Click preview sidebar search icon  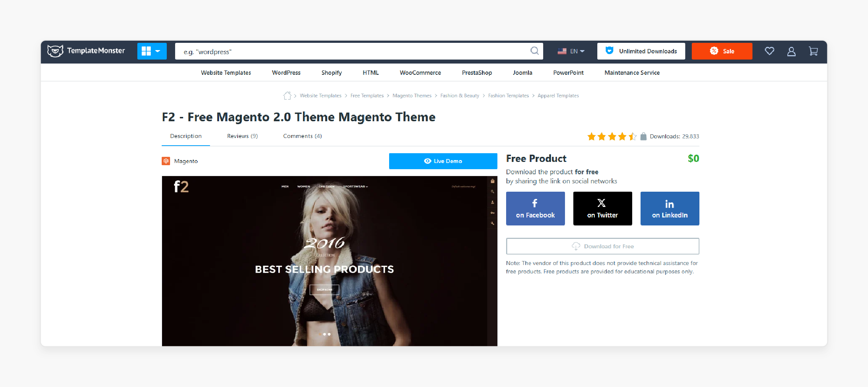click(493, 192)
